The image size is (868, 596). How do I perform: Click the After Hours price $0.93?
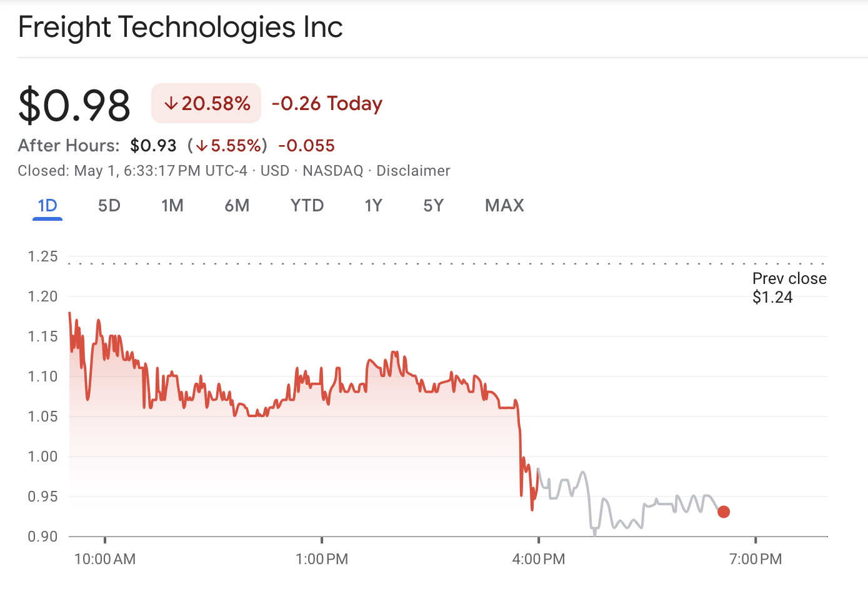pyautogui.click(x=153, y=145)
